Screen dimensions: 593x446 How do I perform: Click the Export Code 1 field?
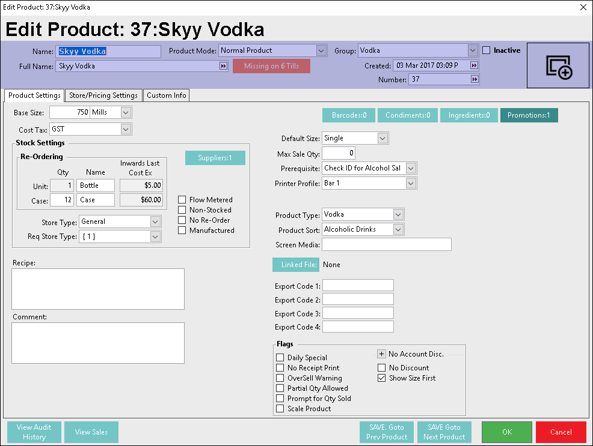358,285
